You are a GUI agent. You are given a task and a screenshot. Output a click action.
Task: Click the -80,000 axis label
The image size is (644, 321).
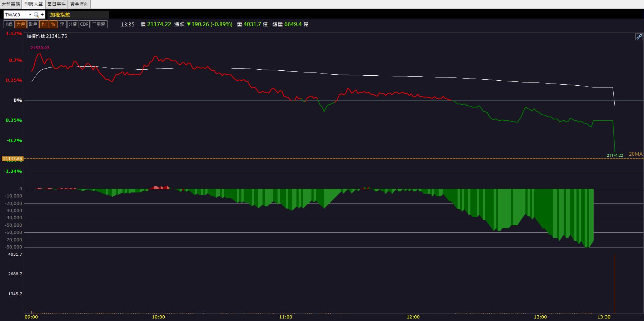tap(14, 247)
